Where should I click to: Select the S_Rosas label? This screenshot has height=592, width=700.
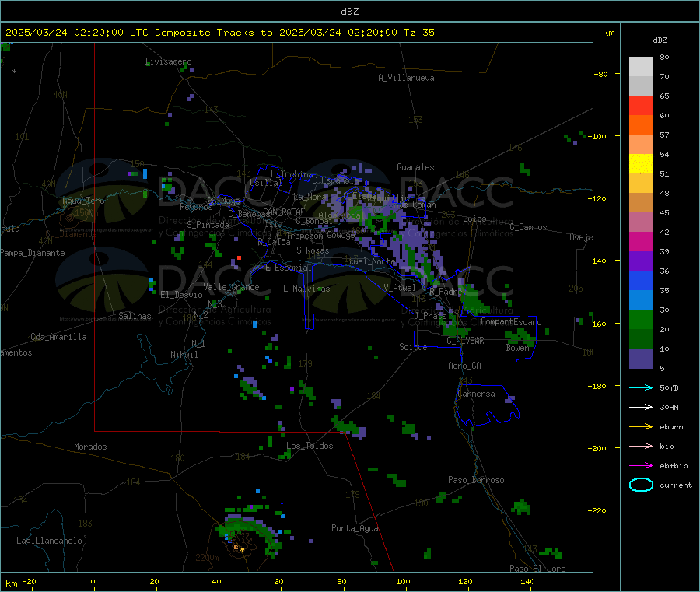[313, 250]
